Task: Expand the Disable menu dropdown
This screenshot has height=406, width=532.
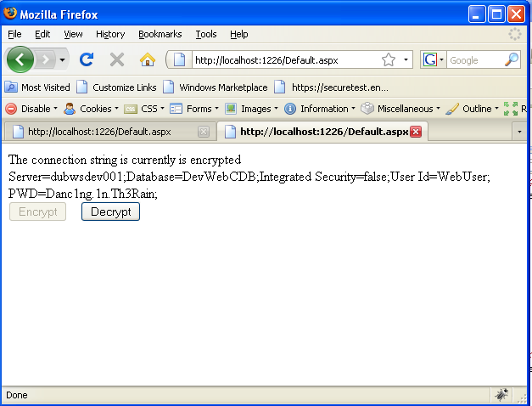Action: (x=56, y=109)
